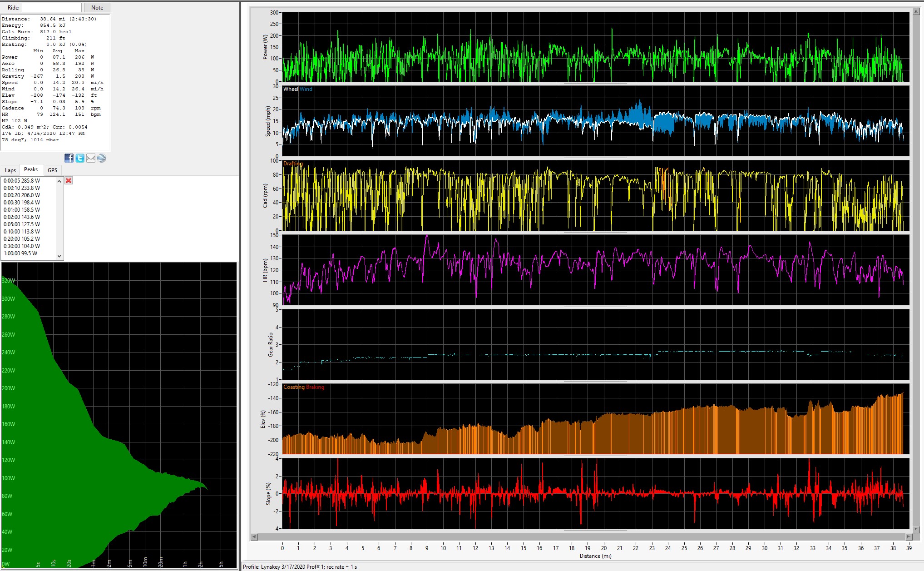Click the orange Drafting legend label
The width and height of the screenshot is (924, 571).
click(293, 164)
